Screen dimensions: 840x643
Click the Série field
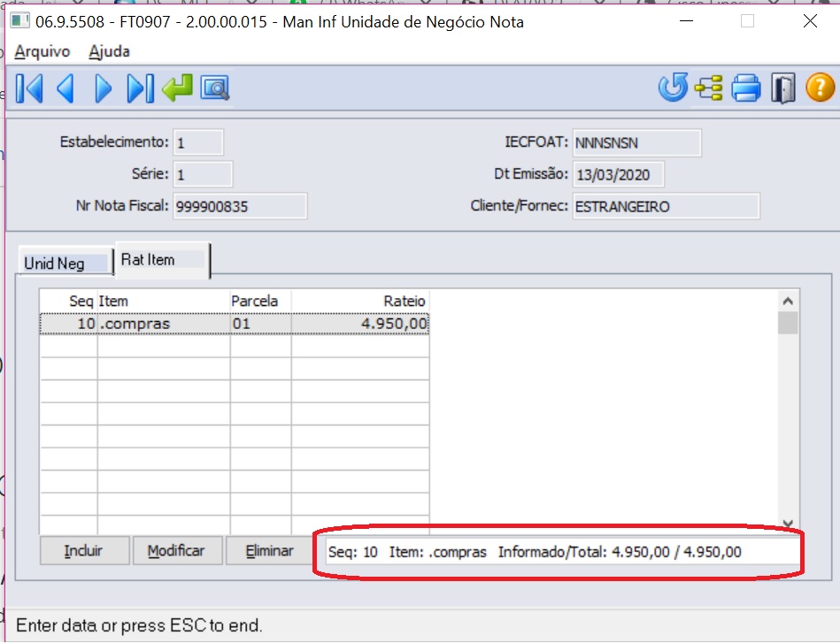[x=203, y=174]
